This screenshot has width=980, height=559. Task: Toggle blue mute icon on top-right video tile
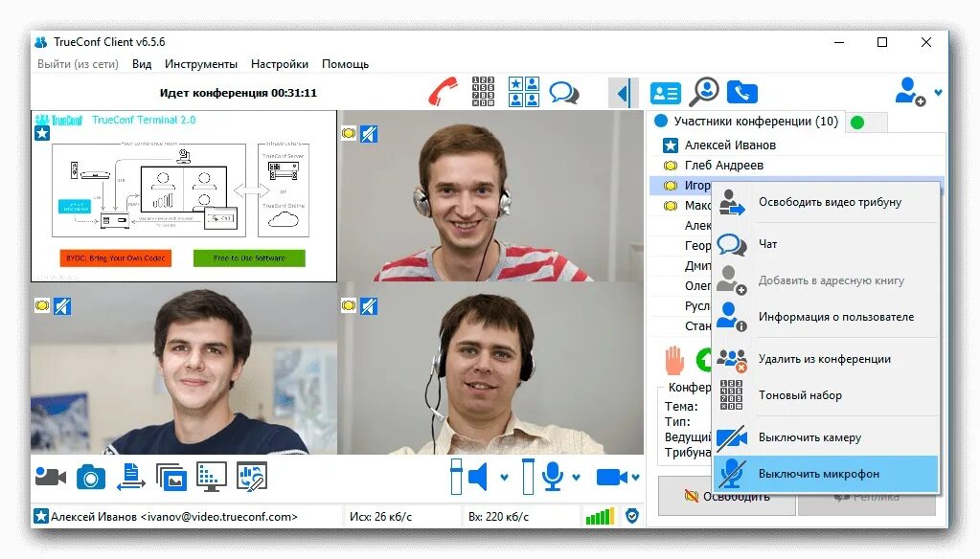click(369, 134)
